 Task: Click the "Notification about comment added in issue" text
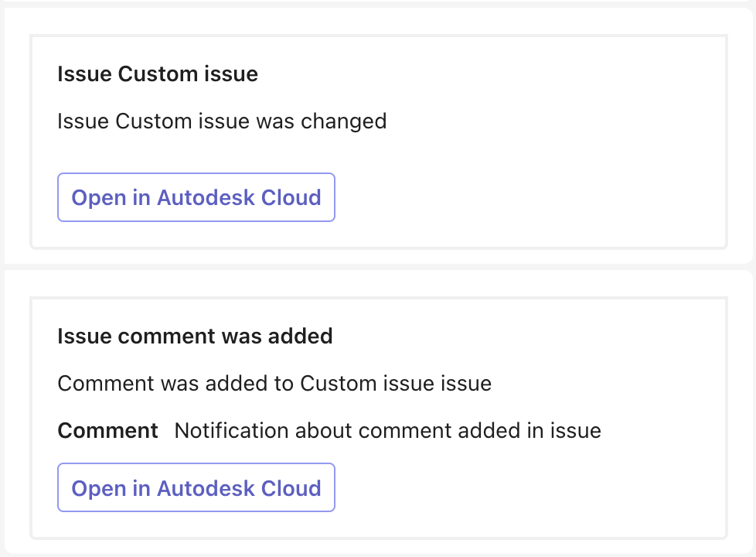click(387, 430)
